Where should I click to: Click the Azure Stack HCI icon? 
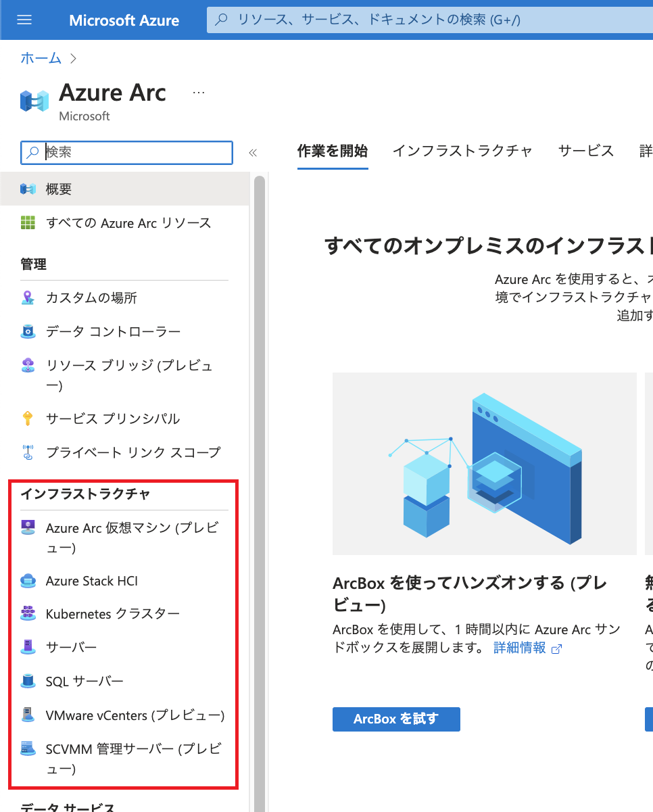tap(28, 581)
